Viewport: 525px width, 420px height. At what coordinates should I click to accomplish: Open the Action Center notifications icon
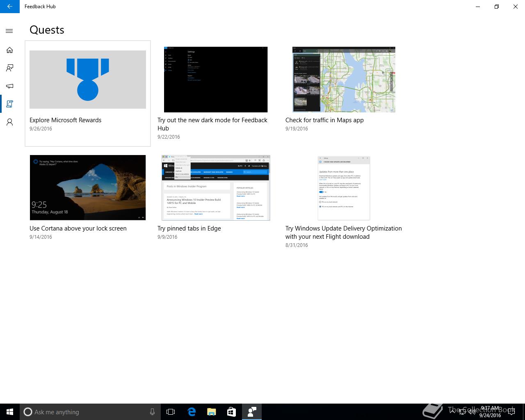point(511,412)
